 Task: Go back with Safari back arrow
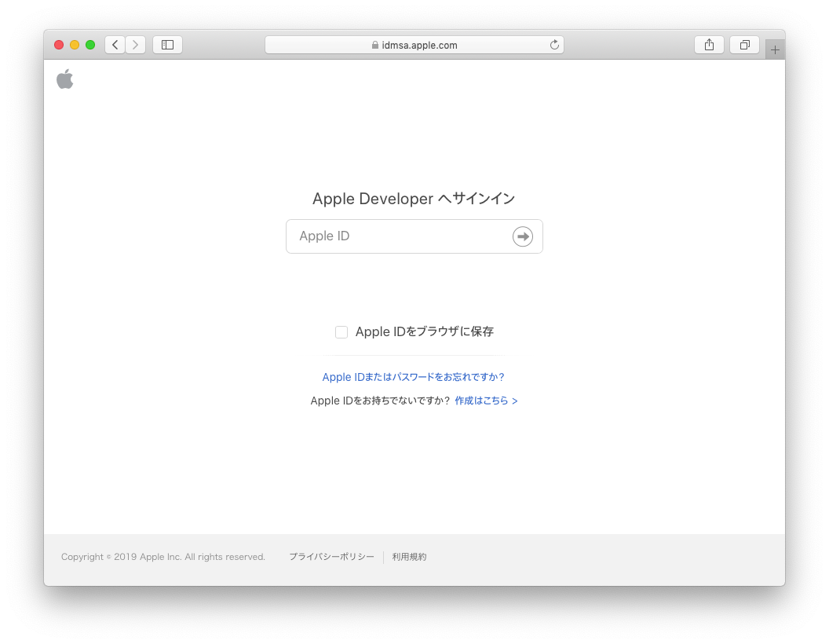point(115,45)
